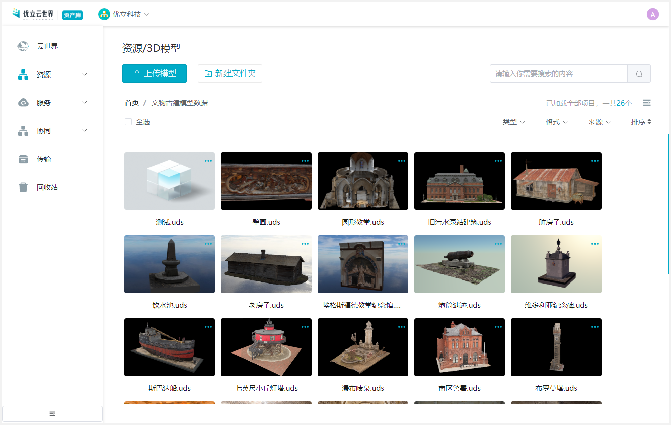Open more options on the arched doorway relief model

coord(401,244)
